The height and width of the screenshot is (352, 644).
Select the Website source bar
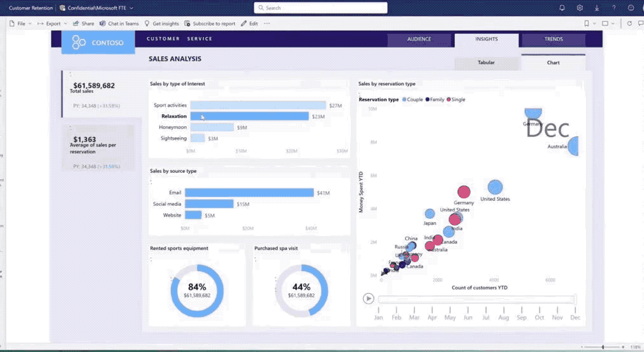(193, 215)
